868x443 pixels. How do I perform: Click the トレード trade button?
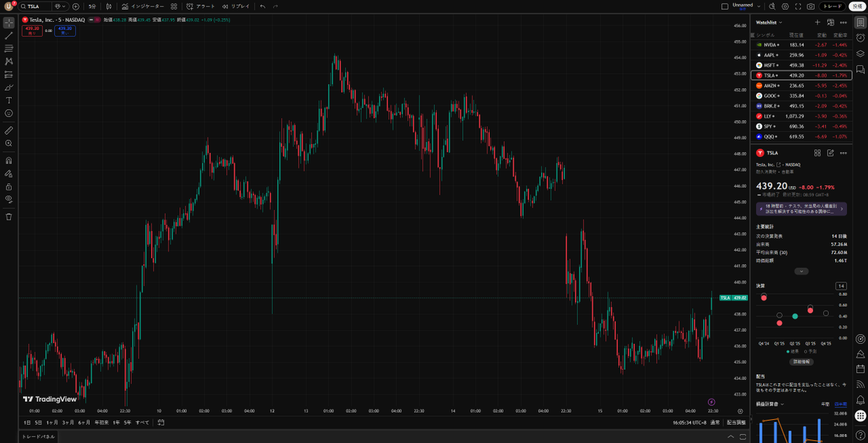pos(833,6)
